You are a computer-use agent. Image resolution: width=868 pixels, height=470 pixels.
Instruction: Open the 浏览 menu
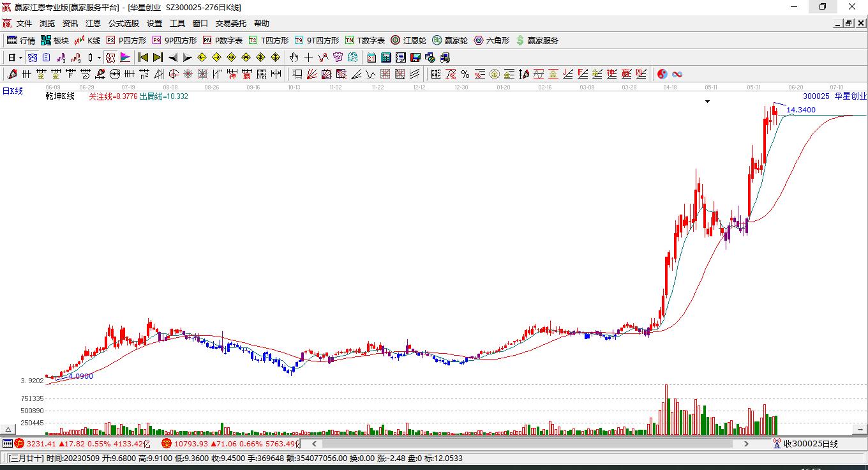tap(47, 24)
